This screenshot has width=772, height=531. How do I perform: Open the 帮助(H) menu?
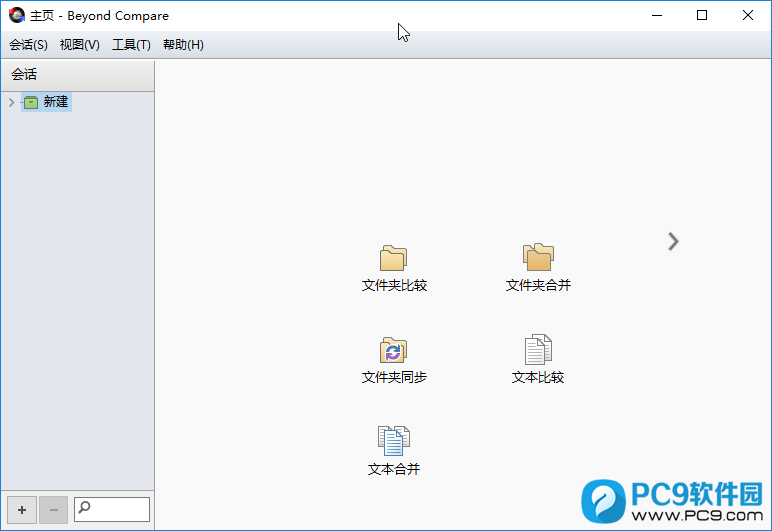click(183, 45)
